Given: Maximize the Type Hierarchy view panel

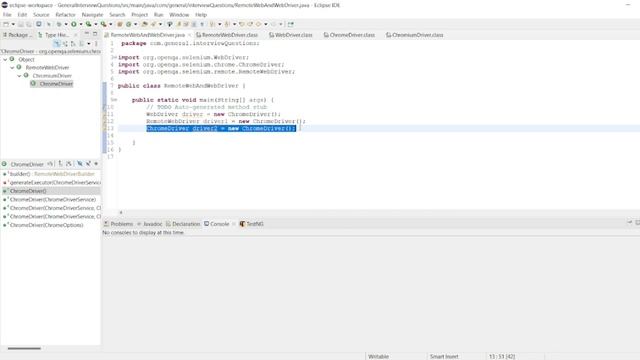Looking at the screenshot, I should tap(95, 34).
